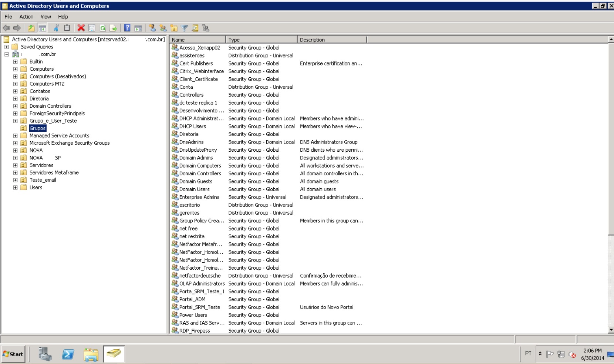Click the blue Help toolbar icon
614x364 pixels.
(127, 28)
